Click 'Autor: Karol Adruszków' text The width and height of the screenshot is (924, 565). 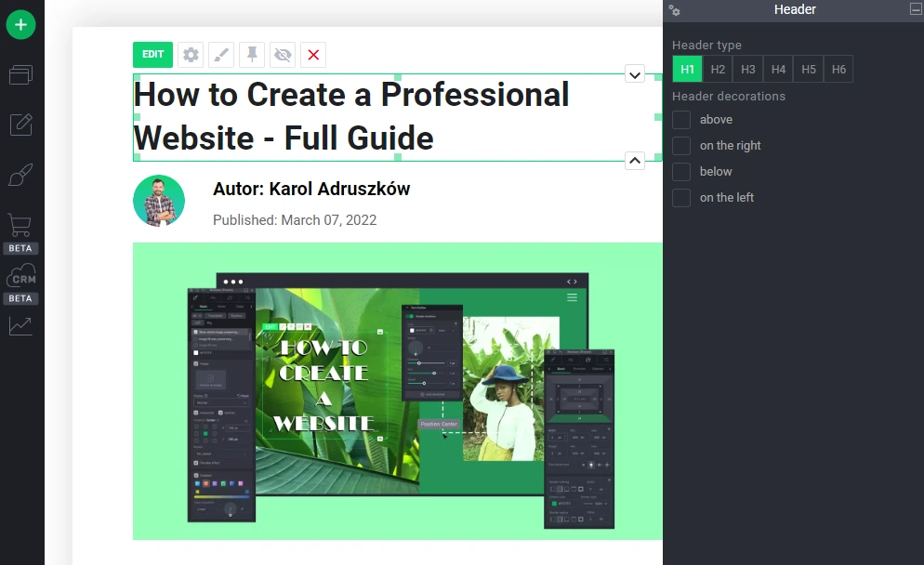(311, 190)
